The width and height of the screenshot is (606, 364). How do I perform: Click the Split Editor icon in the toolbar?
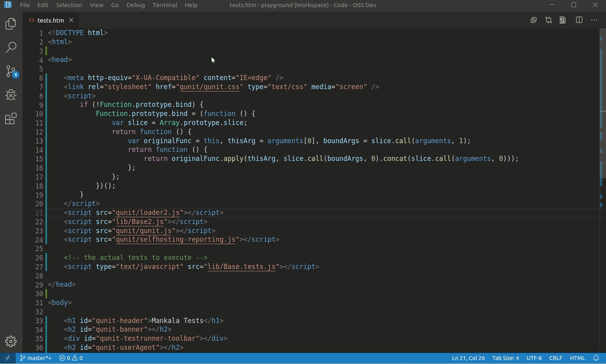[x=579, y=20]
